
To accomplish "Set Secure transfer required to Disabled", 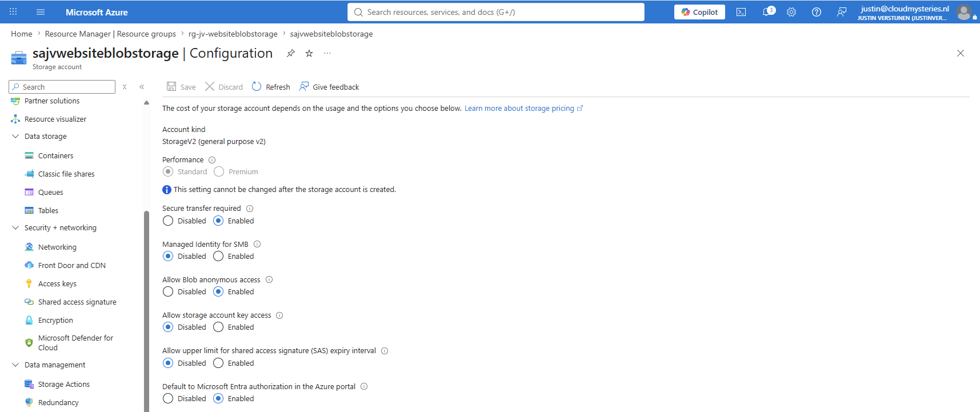I will 168,221.
